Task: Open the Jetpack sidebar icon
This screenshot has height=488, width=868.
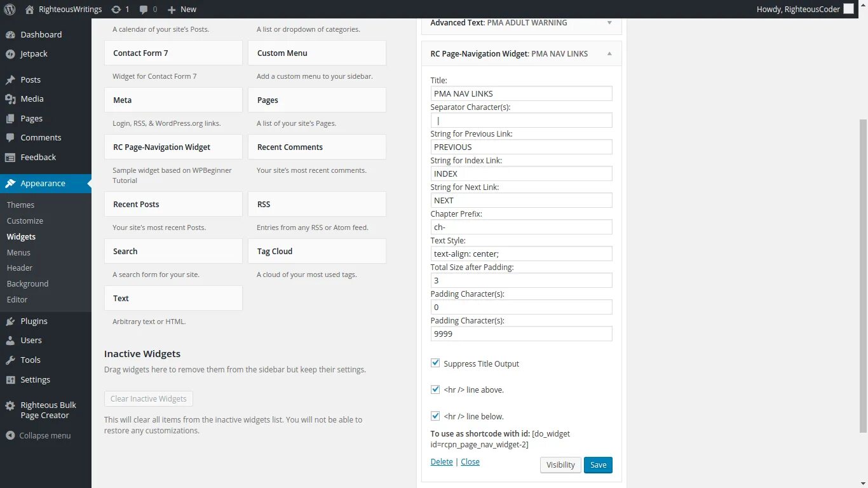Action: click(x=10, y=54)
